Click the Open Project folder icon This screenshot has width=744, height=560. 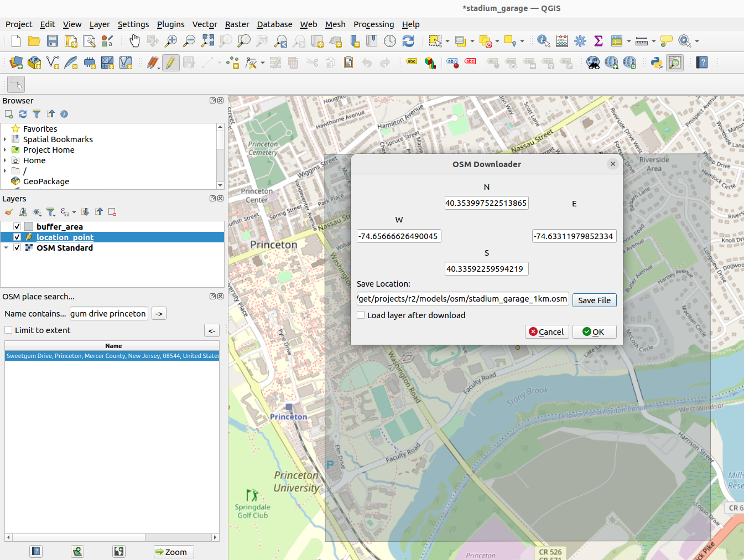pyautogui.click(x=34, y=41)
